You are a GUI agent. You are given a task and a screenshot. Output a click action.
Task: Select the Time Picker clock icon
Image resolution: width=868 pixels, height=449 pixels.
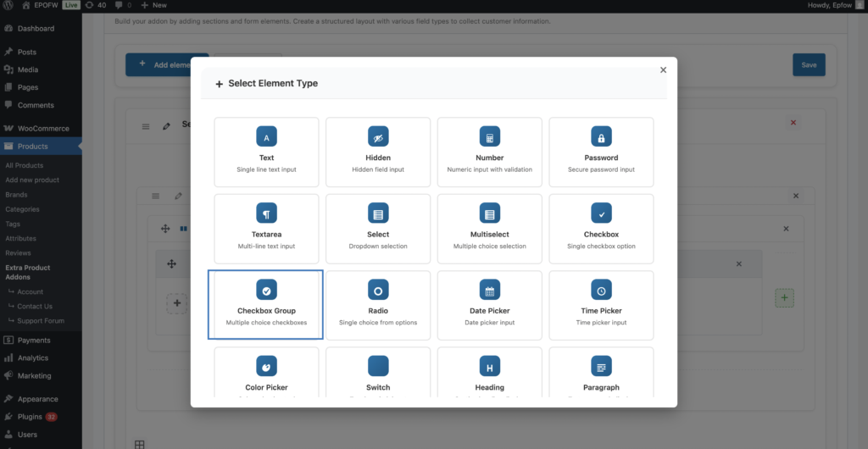601,291
